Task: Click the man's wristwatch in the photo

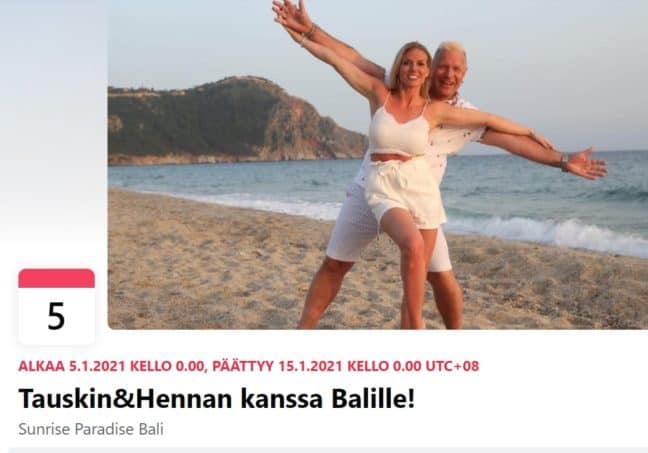Action: coord(564,162)
